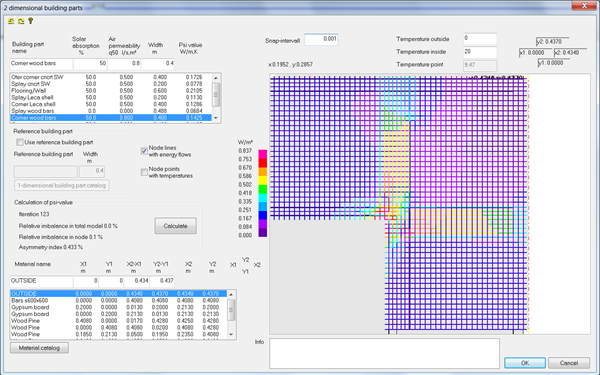Viewport: 600px width, 375px height.
Task: Open the Material catalog
Action: (39, 348)
